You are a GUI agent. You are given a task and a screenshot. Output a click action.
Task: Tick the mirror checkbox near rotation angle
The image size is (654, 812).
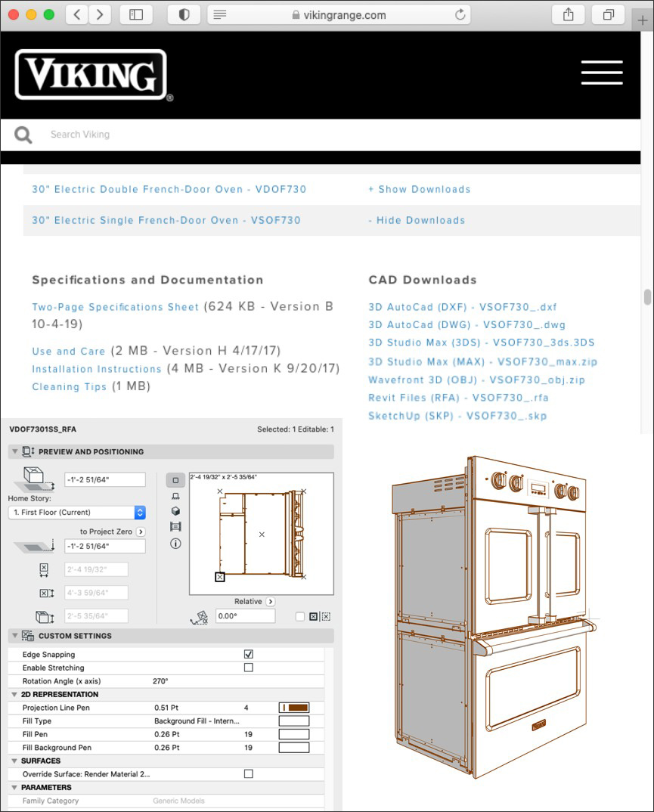pyautogui.click(x=300, y=616)
